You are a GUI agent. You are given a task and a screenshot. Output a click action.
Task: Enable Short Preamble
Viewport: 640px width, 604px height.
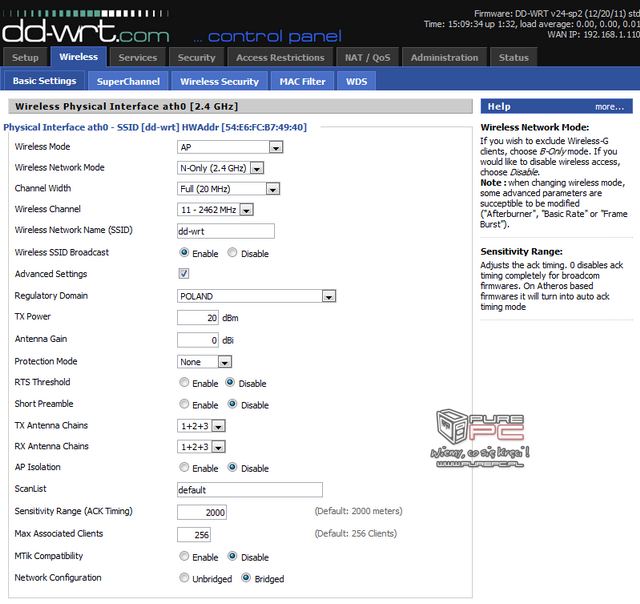(184, 404)
